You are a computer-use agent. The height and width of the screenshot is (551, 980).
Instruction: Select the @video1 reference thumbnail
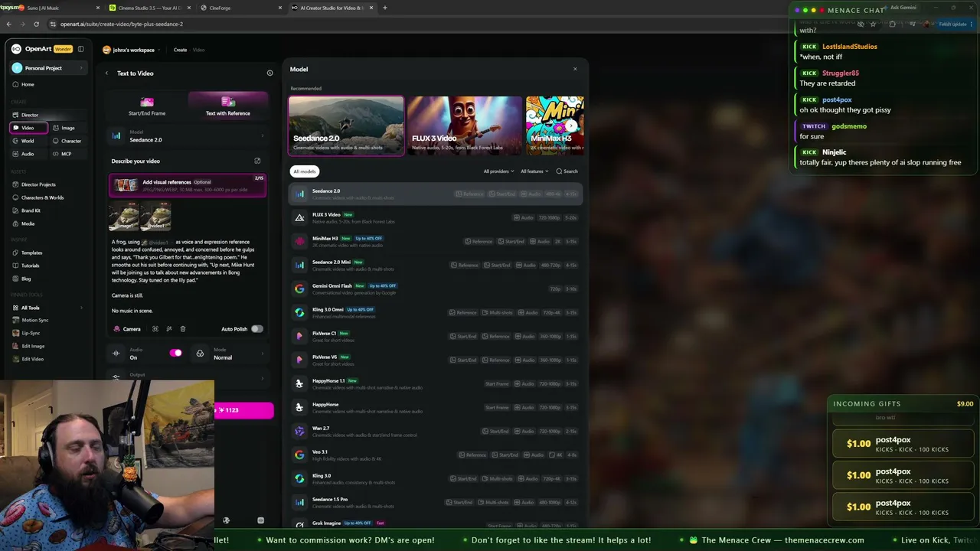tap(155, 217)
